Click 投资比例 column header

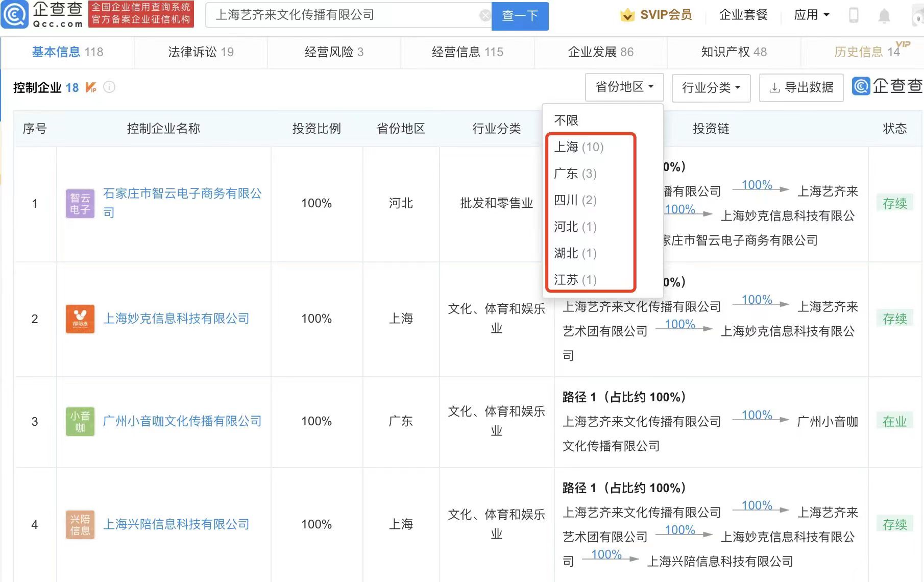pyautogui.click(x=317, y=129)
